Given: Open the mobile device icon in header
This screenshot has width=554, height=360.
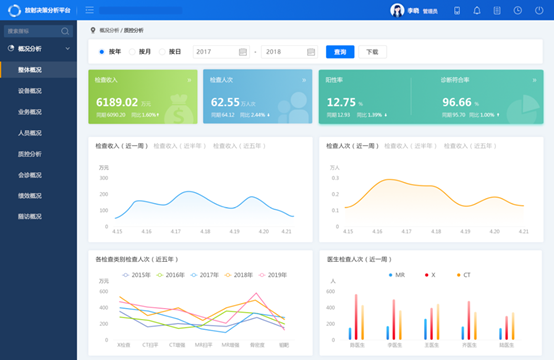Looking at the screenshot, I should (x=457, y=11).
